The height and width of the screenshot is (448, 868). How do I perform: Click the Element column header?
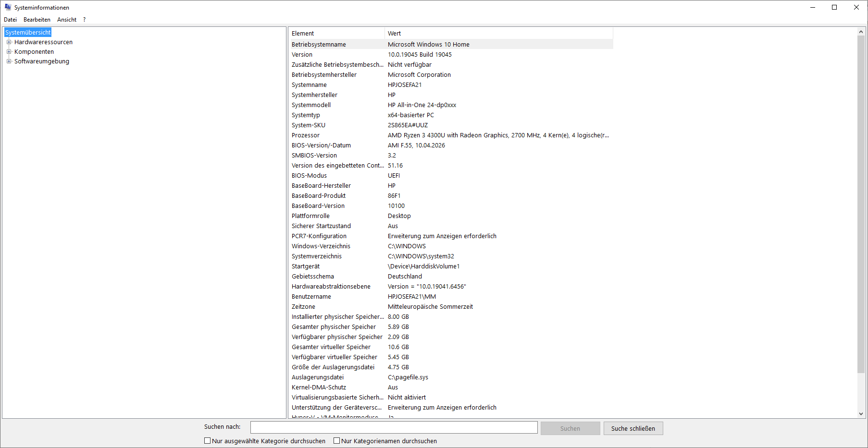[x=336, y=33]
